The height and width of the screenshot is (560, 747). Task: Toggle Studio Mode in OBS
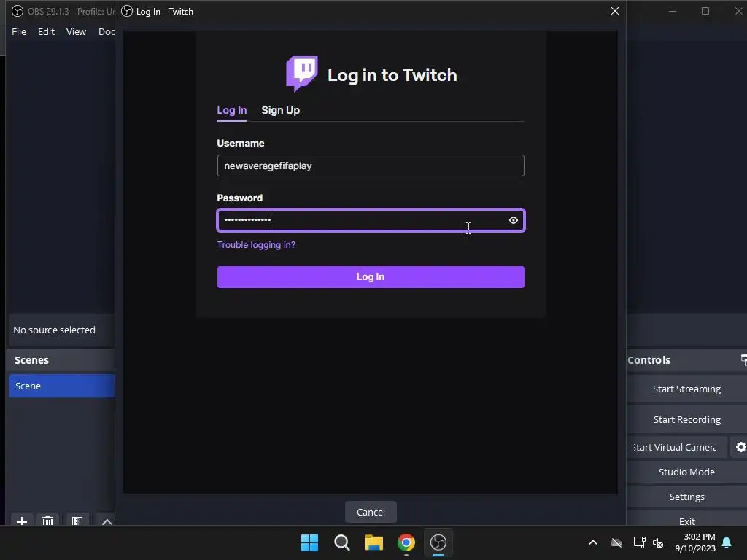point(686,472)
